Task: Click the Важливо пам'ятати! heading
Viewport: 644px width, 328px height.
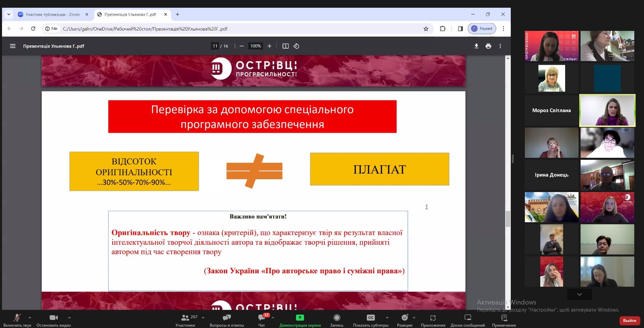Action: [x=258, y=217]
